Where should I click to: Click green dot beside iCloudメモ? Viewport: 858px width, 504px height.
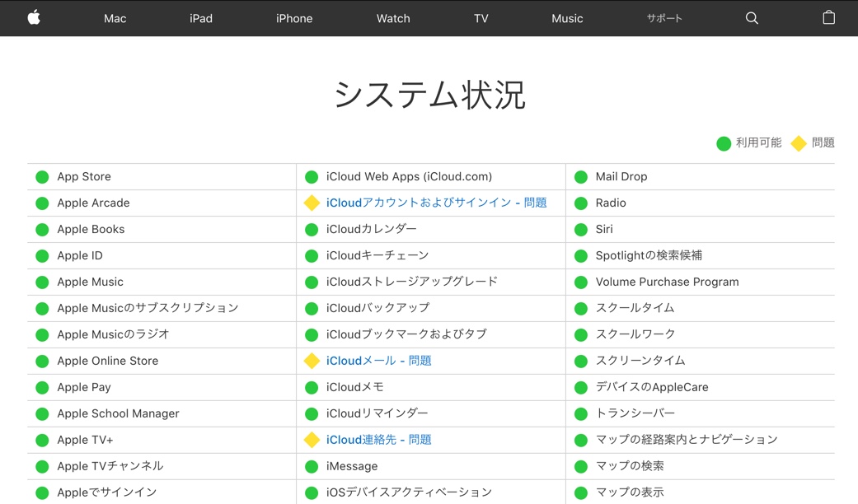click(x=312, y=388)
